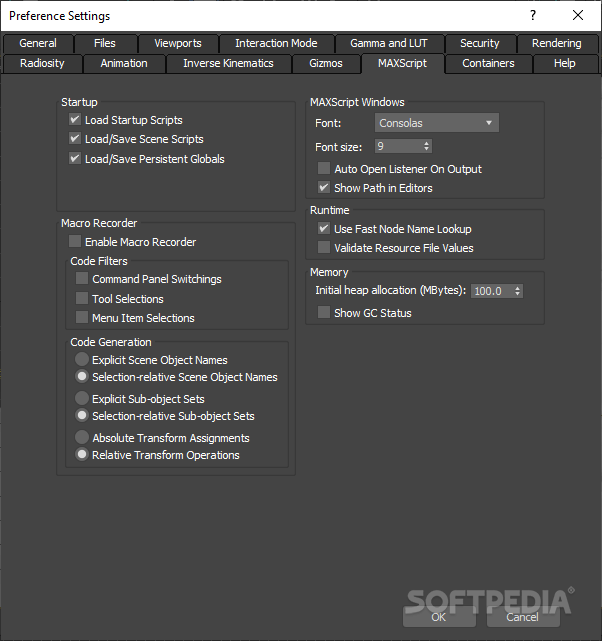
Task: Close the Preference Settings window
Action: (578, 16)
